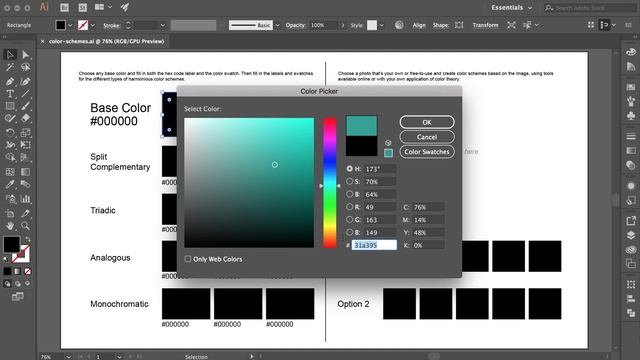The image size is (640, 360).
Task: Click OK in the Color Picker
Action: tap(427, 122)
